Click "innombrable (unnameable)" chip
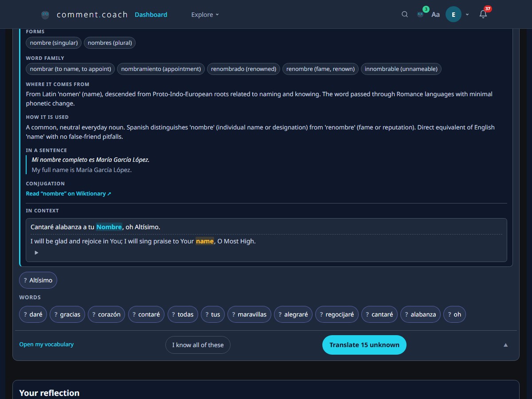Image resolution: width=532 pixels, height=399 pixels. pos(401,69)
